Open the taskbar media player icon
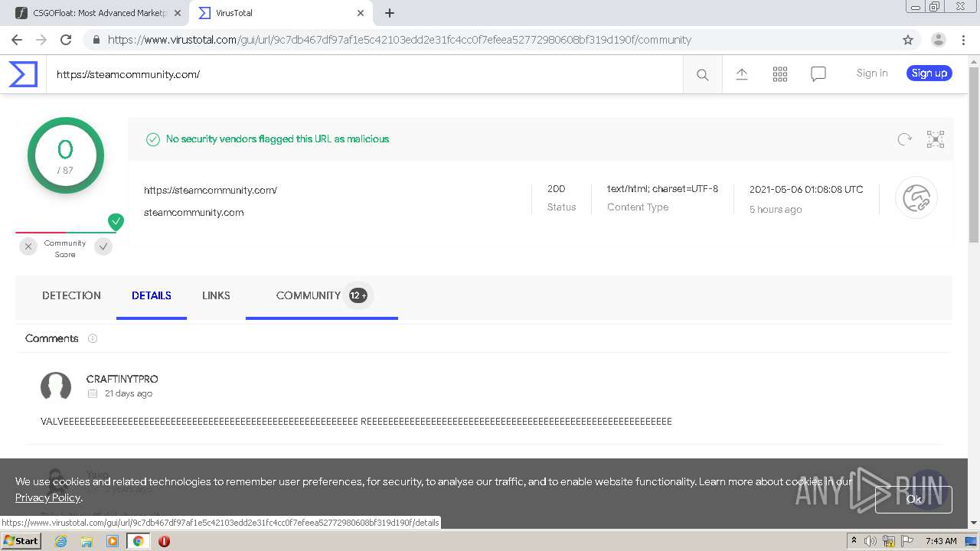 (113, 541)
